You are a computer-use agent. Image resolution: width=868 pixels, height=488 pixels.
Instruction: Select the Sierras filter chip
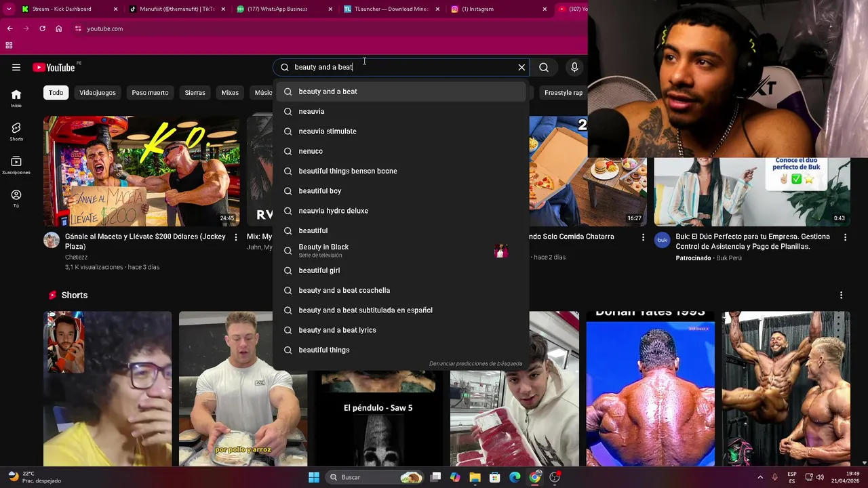tap(195, 93)
